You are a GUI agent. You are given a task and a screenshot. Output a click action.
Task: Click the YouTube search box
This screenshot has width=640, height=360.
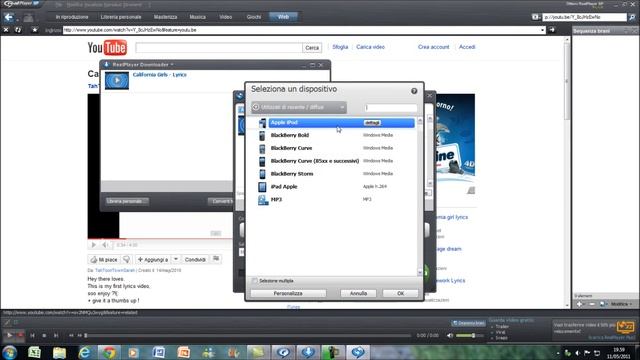pyautogui.click(x=219, y=48)
